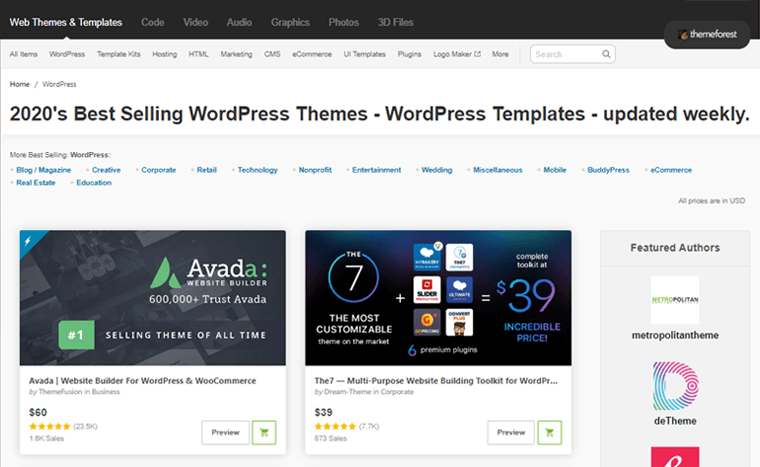Viewport: 760px width, 467px height.
Task: Open Hosting menu item
Action: tap(164, 54)
